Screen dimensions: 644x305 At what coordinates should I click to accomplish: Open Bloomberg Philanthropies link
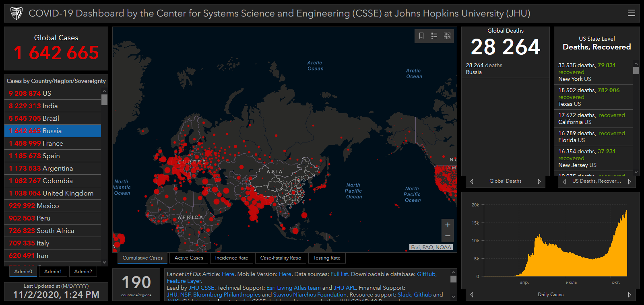click(x=227, y=295)
